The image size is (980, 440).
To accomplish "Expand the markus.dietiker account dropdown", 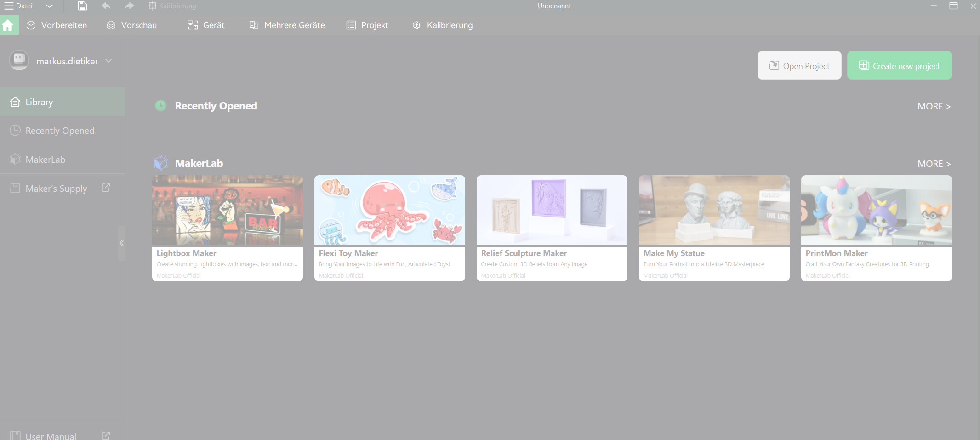I will (x=108, y=61).
